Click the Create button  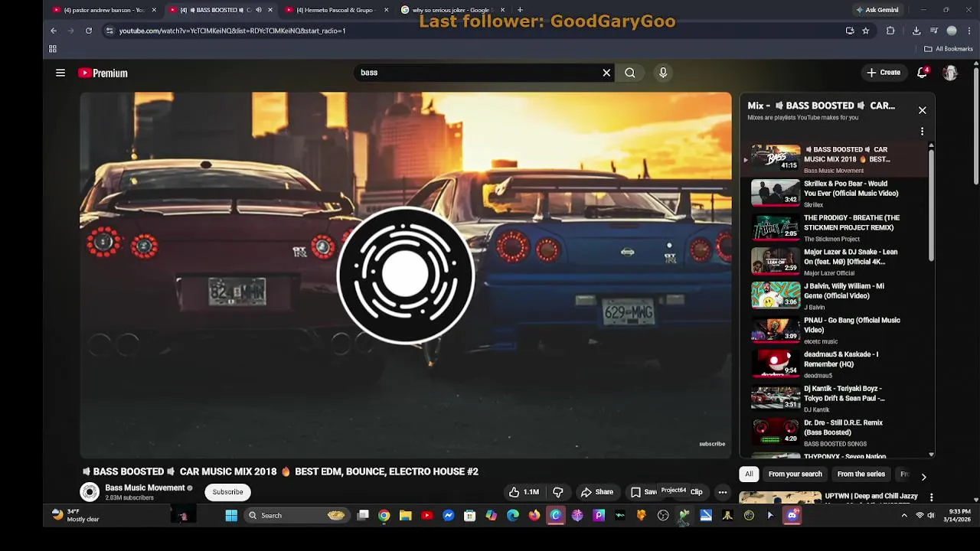883,73
